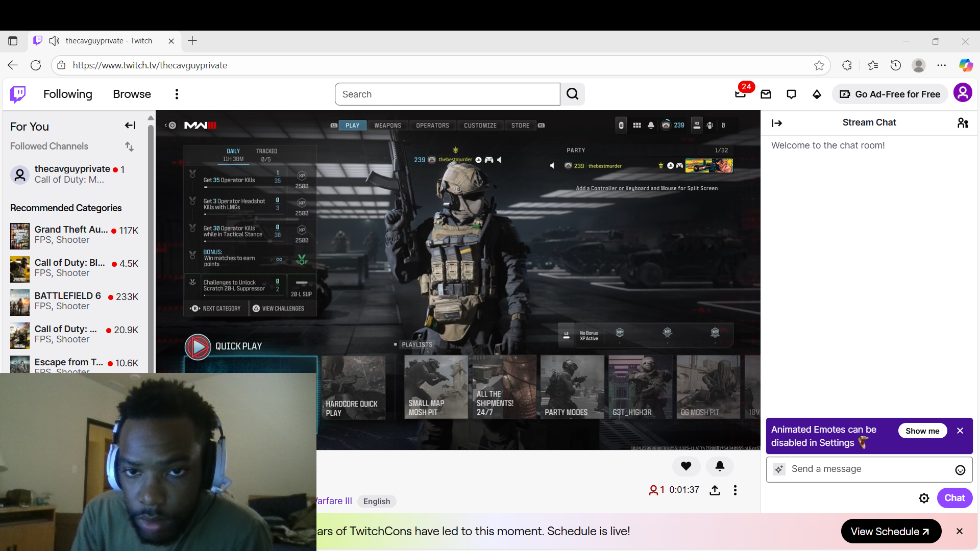Click the Send a message field
The height and width of the screenshot is (551, 980).
click(869, 469)
